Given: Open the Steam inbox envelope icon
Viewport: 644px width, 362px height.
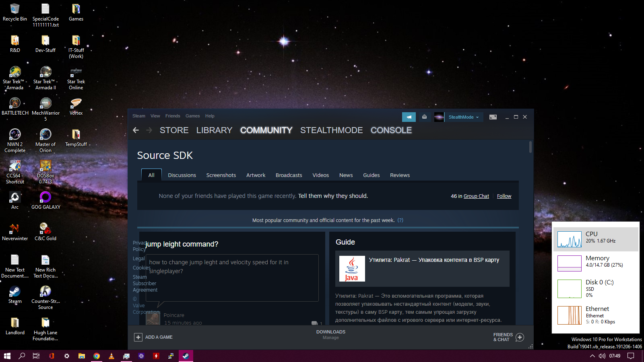Looking at the screenshot, I should coord(424,117).
